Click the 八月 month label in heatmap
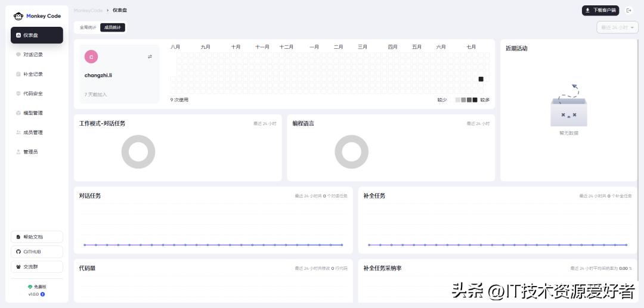Screen dimensions: 644x308 pos(175,47)
